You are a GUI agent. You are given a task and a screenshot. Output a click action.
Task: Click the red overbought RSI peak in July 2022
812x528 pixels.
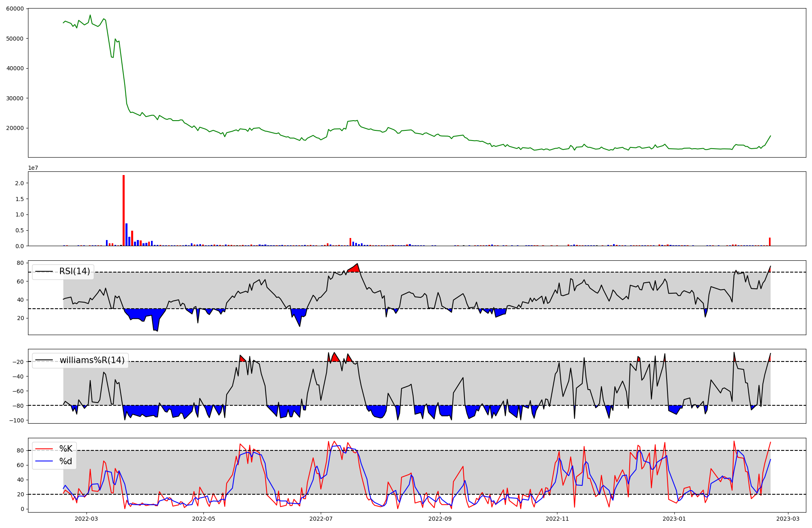(354, 269)
